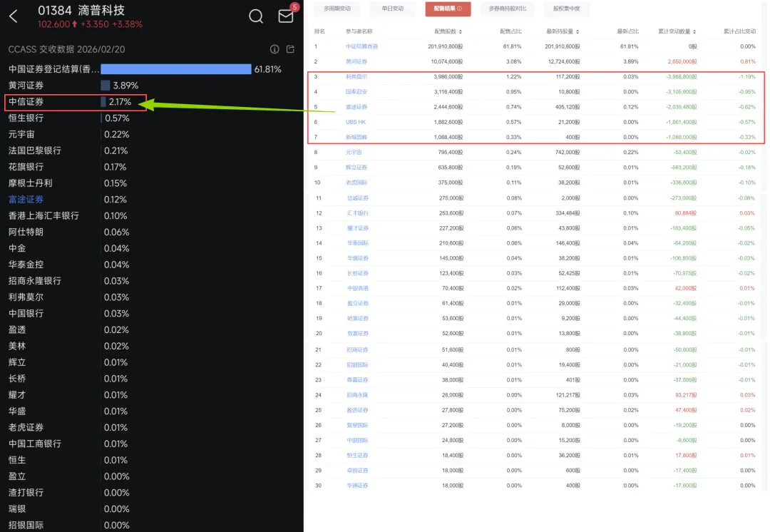Click the stock price 102.600

(54, 24)
